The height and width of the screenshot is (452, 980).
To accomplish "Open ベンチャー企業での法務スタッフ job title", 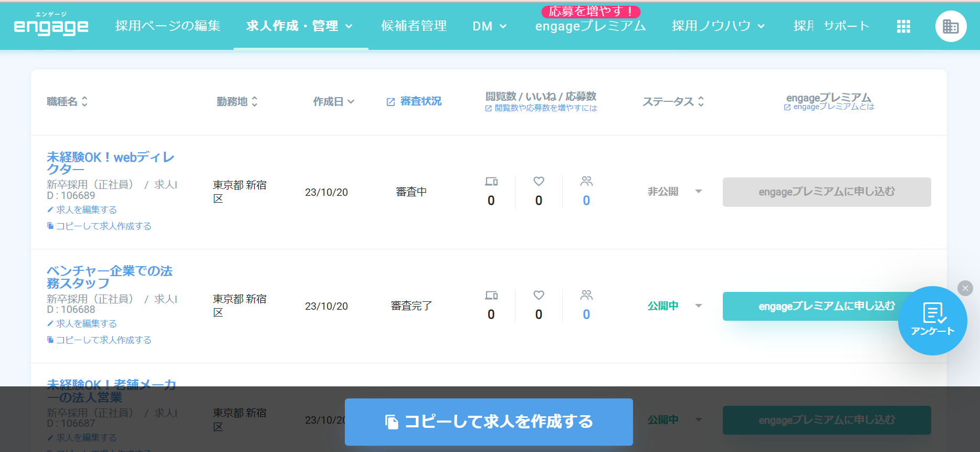I will pyautogui.click(x=110, y=277).
